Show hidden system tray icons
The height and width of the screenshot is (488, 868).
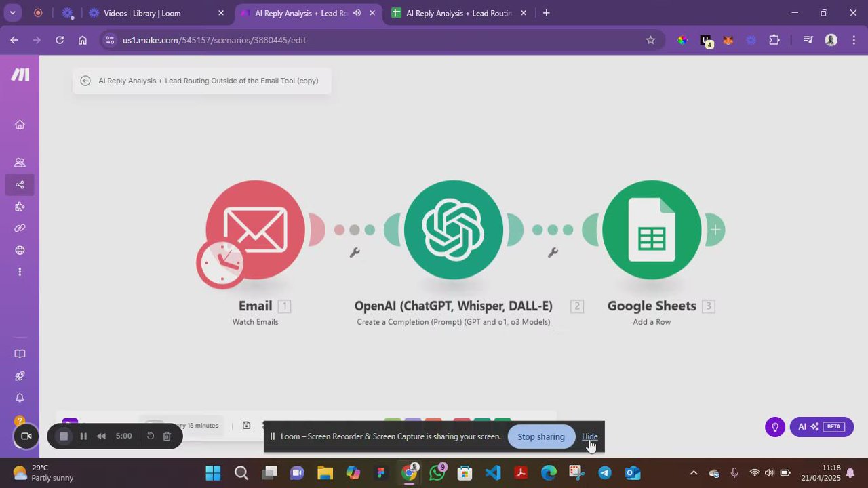pos(693,472)
